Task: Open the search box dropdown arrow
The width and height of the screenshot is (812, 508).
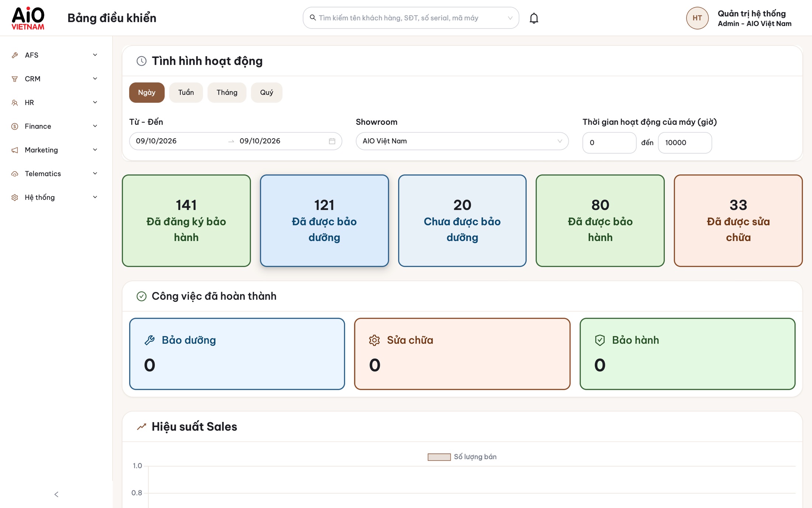Action: click(510, 18)
